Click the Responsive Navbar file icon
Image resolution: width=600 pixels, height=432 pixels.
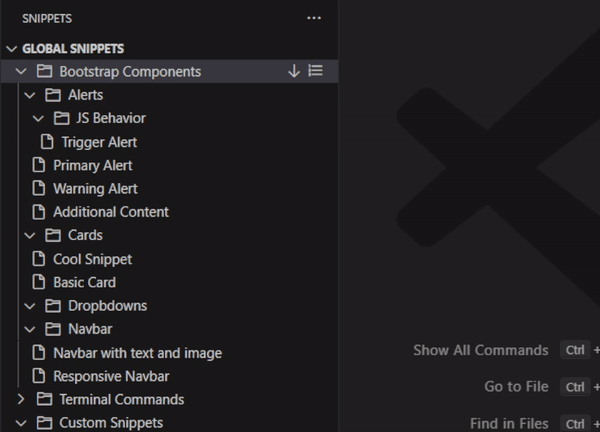pyautogui.click(x=39, y=376)
